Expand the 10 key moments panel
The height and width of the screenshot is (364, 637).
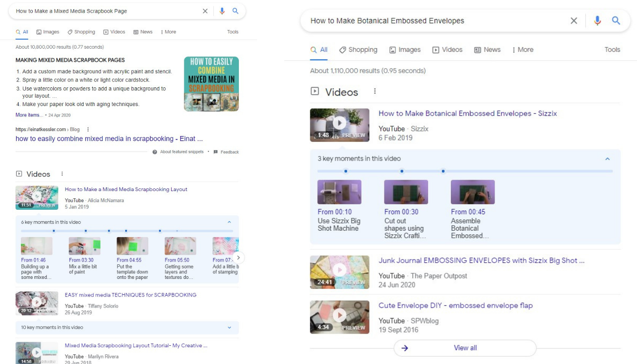(229, 328)
